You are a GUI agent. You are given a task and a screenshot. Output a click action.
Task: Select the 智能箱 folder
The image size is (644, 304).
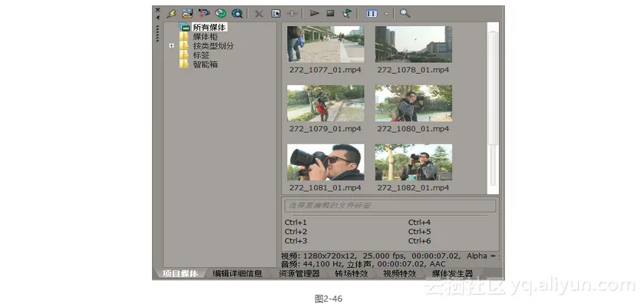tap(206, 64)
